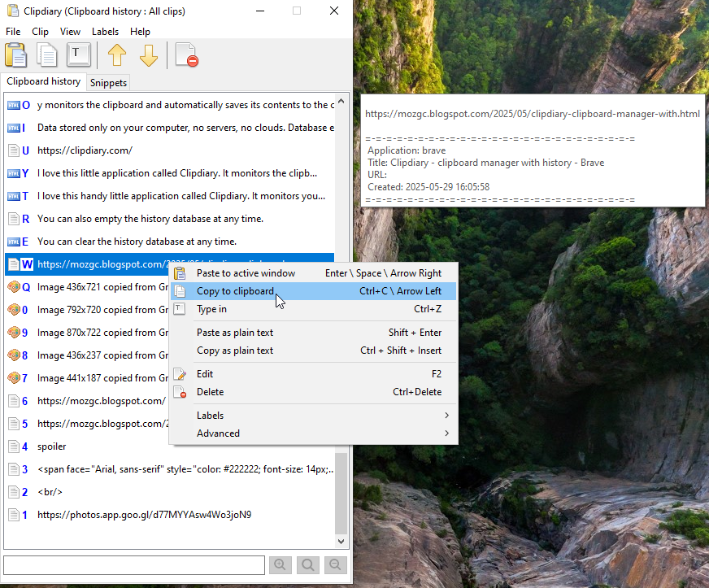Select the 'spoiler' clip text
709x588 pixels.
click(51, 446)
